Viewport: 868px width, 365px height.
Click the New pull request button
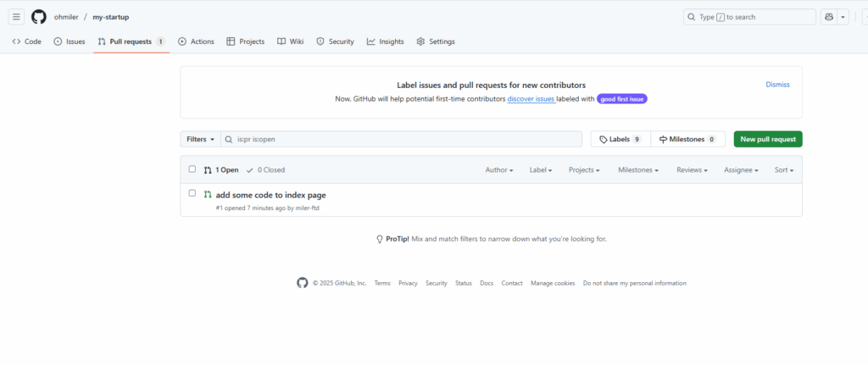(767, 139)
